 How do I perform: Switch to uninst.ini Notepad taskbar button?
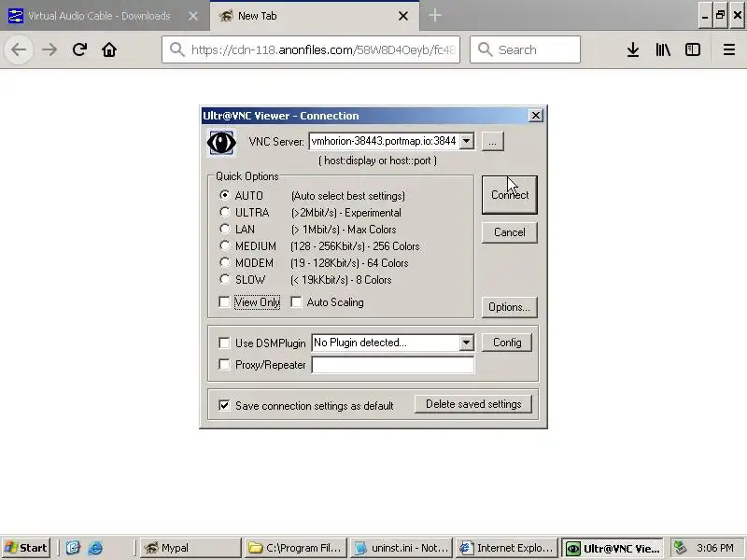point(402,548)
